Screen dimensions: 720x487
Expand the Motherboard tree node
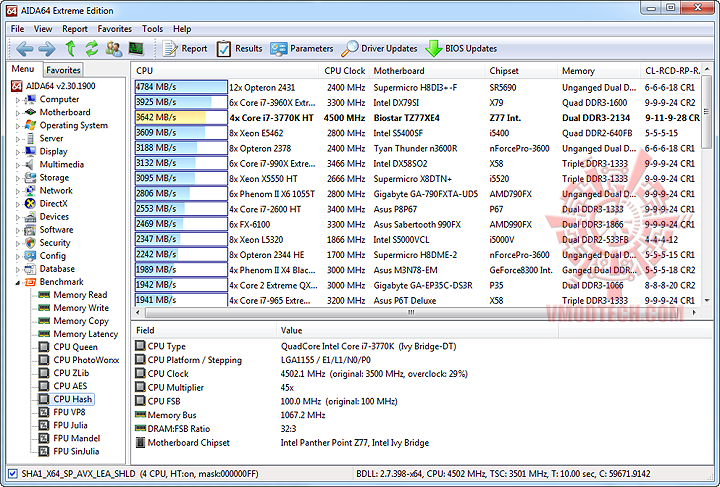[18, 112]
